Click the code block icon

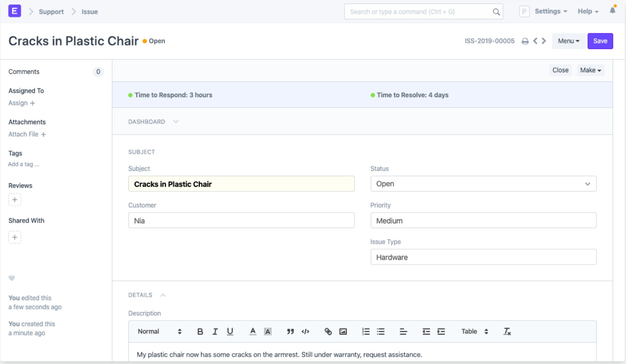(x=306, y=331)
